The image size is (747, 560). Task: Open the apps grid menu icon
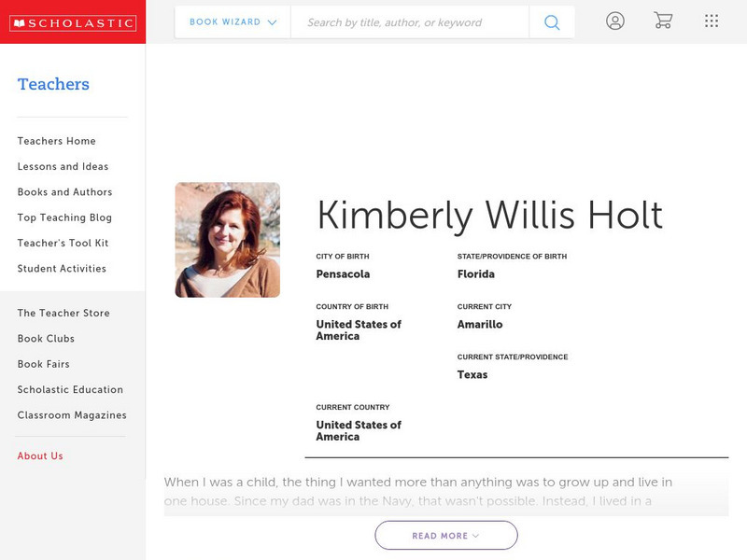click(712, 21)
